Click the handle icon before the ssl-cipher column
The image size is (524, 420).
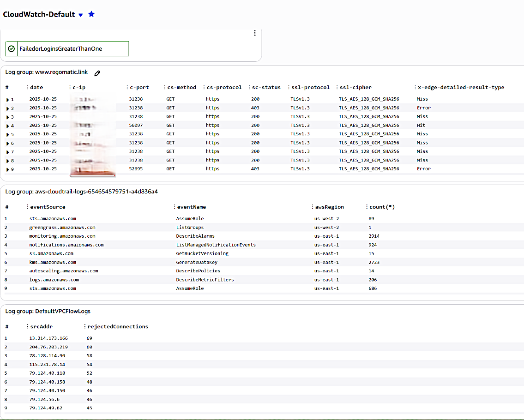pyautogui.click(x=337, y=87)
